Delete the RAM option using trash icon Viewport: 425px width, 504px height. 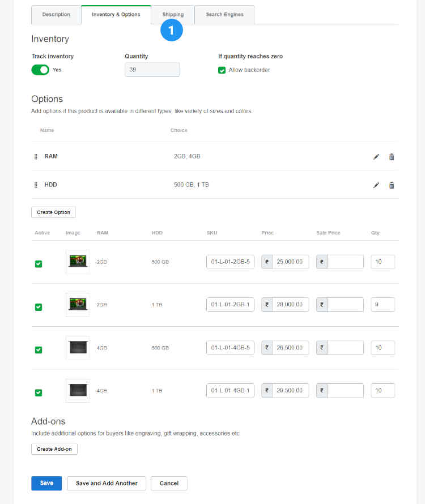(392, 157)
